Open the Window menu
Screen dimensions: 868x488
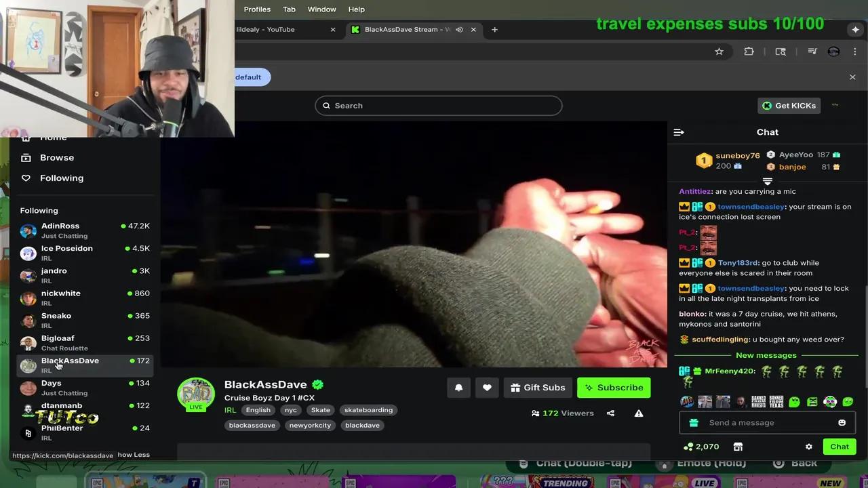[x=321, y=9]
